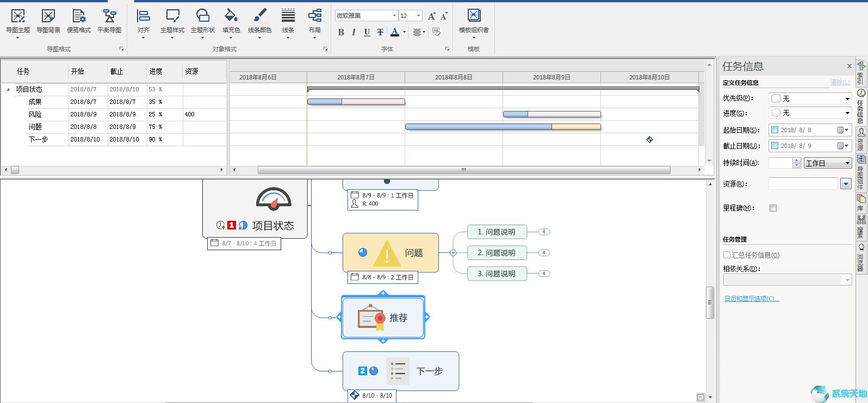Click the milestone diamond in Gantt chart
This screenshot has height=403, width=868.
pyautogui.click(x=649, y=139)
